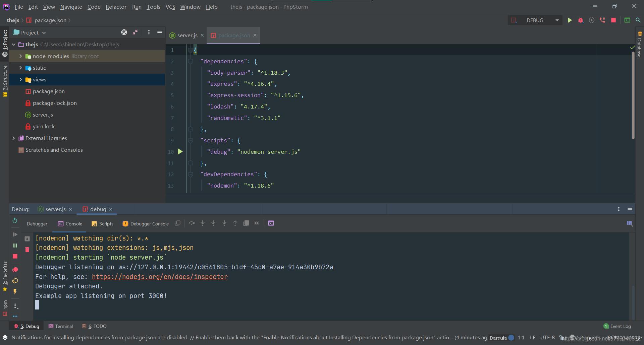Toggle Mute Breakpoints in the debug sidebar

(x=15, y=281)
